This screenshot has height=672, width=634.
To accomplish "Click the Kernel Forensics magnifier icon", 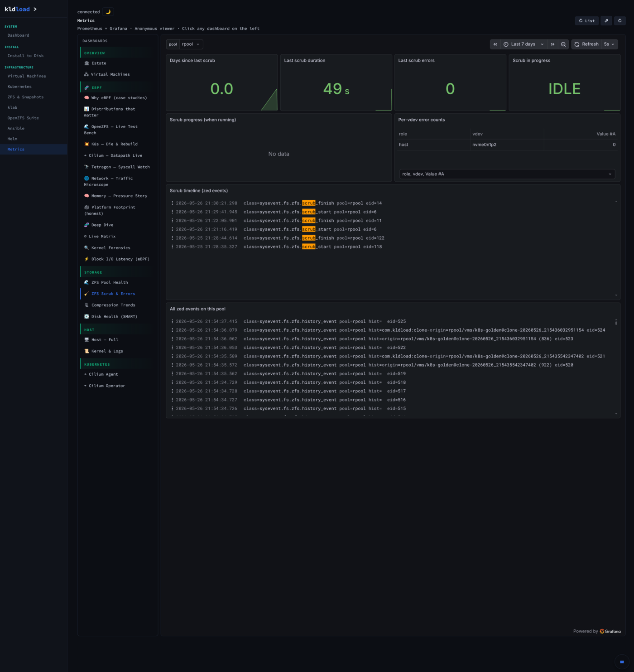I will pos(86,248).
